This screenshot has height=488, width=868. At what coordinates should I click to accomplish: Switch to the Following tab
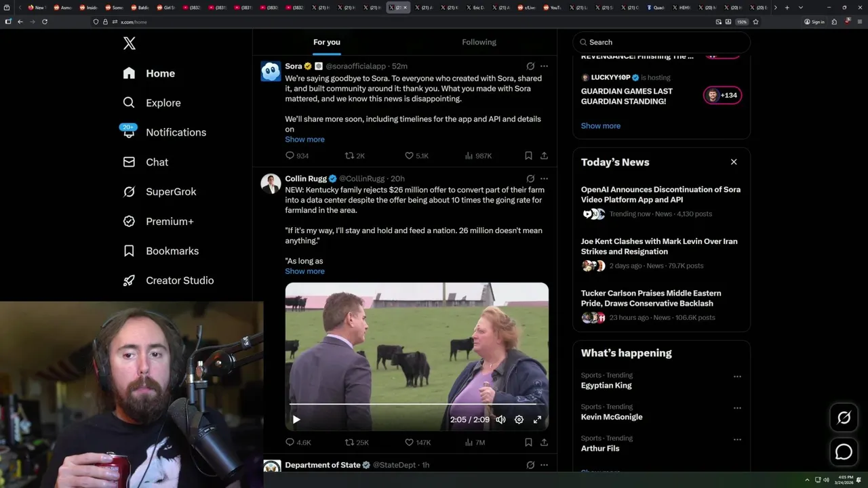pos(479,42)
